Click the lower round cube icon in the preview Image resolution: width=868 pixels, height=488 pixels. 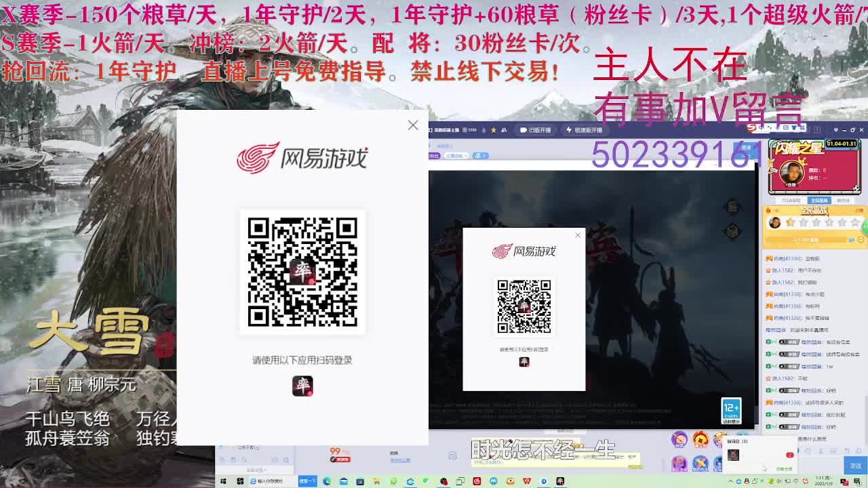pyautogui.click(x=732, y=231)
